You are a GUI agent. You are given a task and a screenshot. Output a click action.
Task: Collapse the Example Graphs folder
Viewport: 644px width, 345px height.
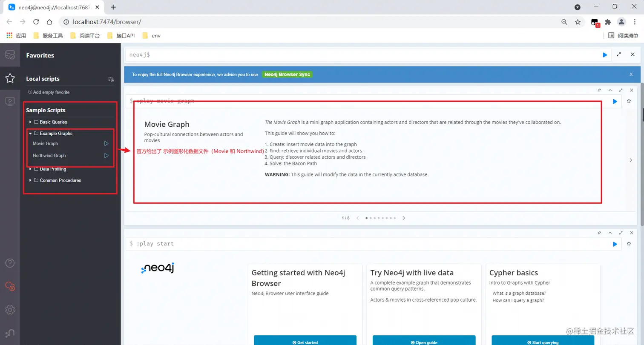coord(30,134)
